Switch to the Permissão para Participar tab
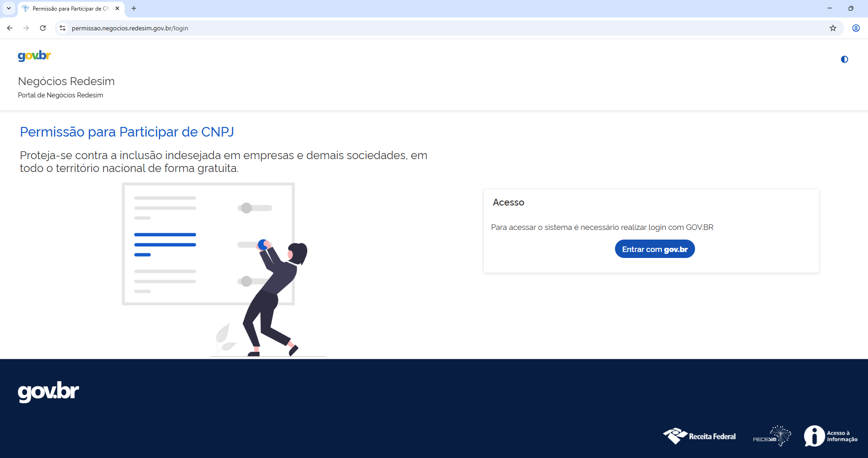The height and width of the screenshot is (458, 868). click(x=69, y=8)
